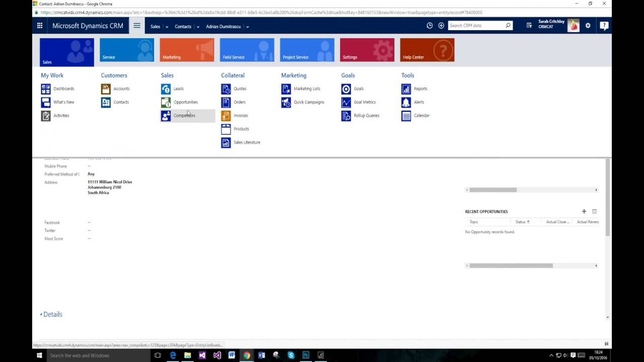Select the Field Service area tile
Screen dimensions: 644x362
[x=247, y=50]
